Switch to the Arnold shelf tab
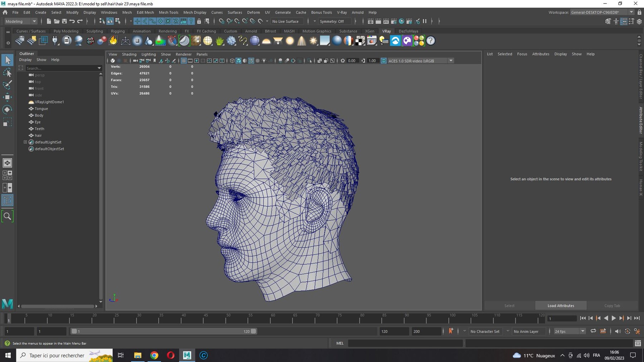Viewport: 644px width, 362px height. [x=251, y=31]
